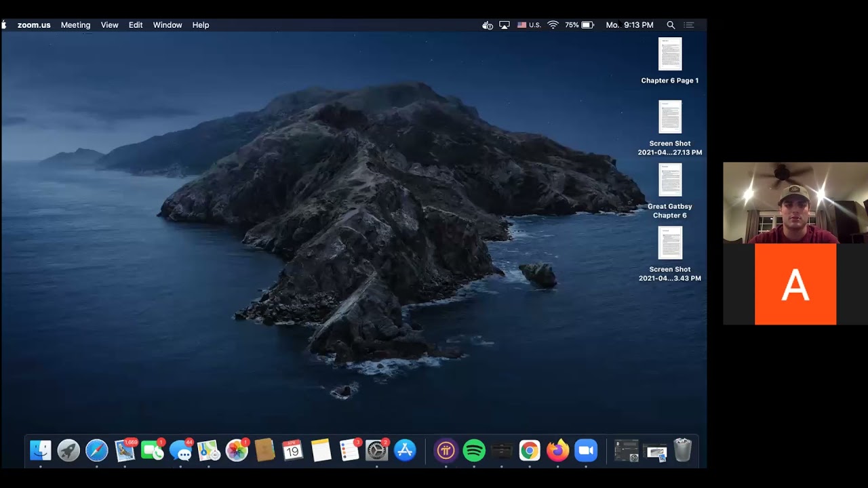Open Firefox from the dock
This screenshot has height=488, width=868.
(x=558, y=451)
